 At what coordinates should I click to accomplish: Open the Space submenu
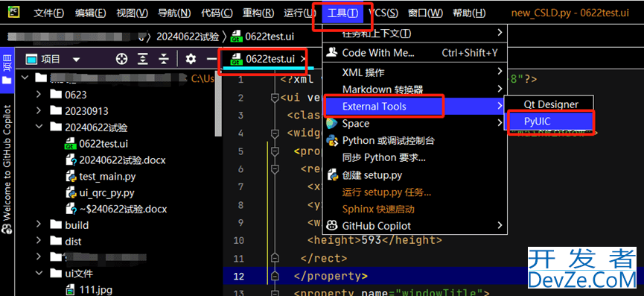click(x=414, y=123)
